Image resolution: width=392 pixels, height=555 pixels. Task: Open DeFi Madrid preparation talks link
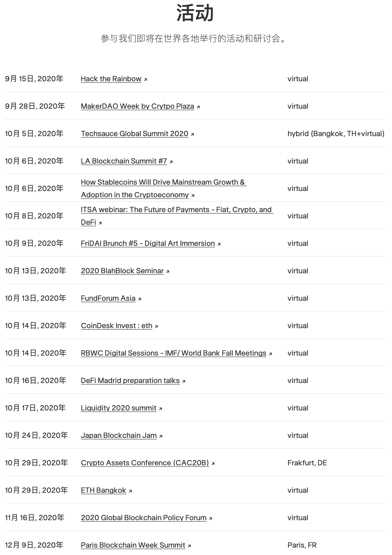(130, 380)
